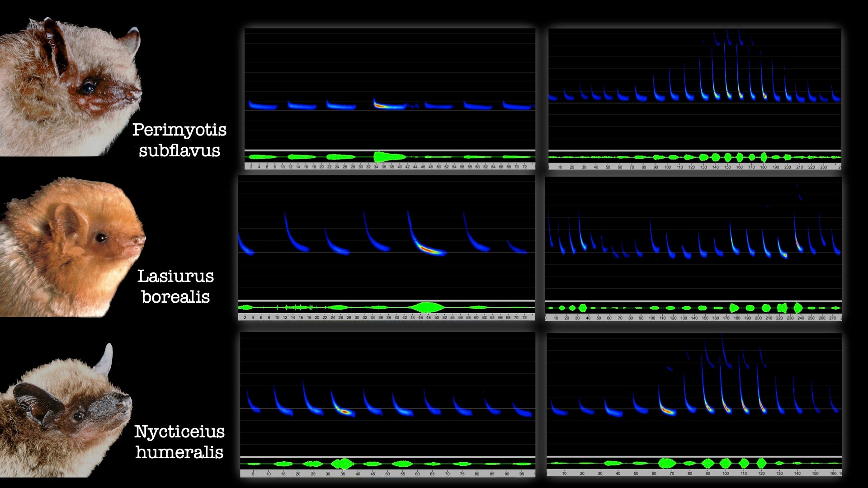Click the first call in Perimyotis left spectrogram
The image size is (868, 488).
coord(262,107)
